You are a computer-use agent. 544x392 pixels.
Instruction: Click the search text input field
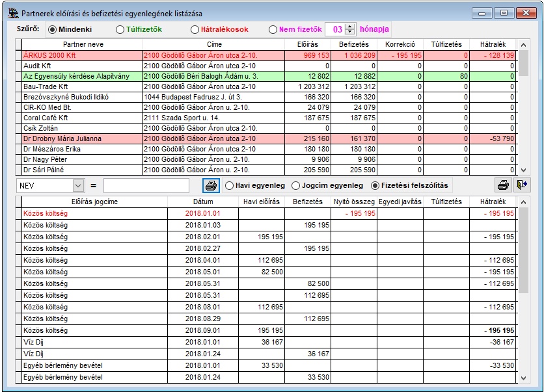[x=146, y=186]
